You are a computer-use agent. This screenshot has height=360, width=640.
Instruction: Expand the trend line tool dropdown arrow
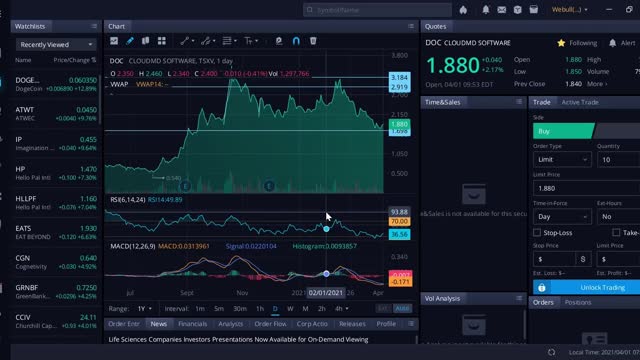coord(193,41)
